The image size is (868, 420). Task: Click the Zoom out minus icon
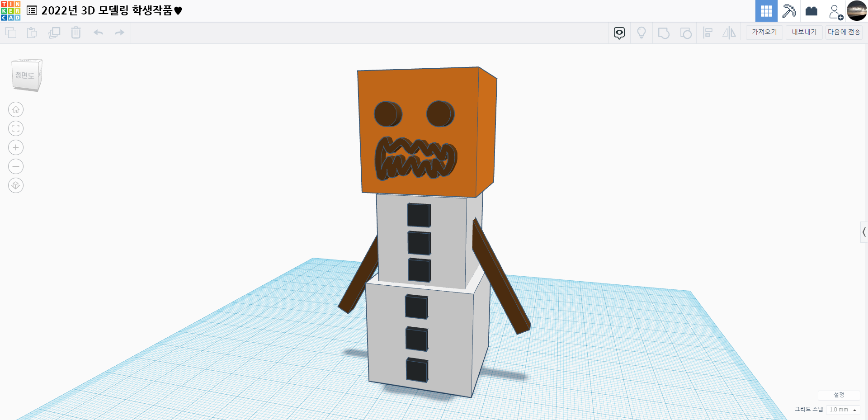(x=16, y=166)
